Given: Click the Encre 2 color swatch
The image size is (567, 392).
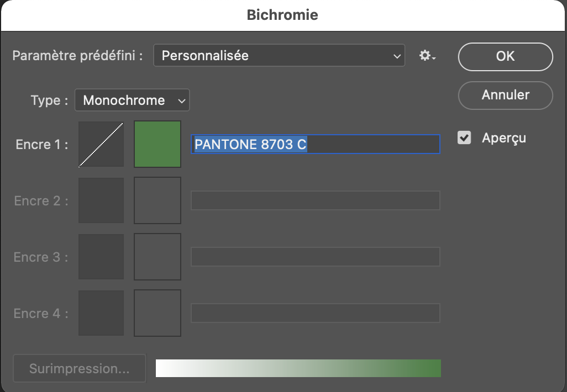Looking at the screenshot, I should (x=158, y=200).
